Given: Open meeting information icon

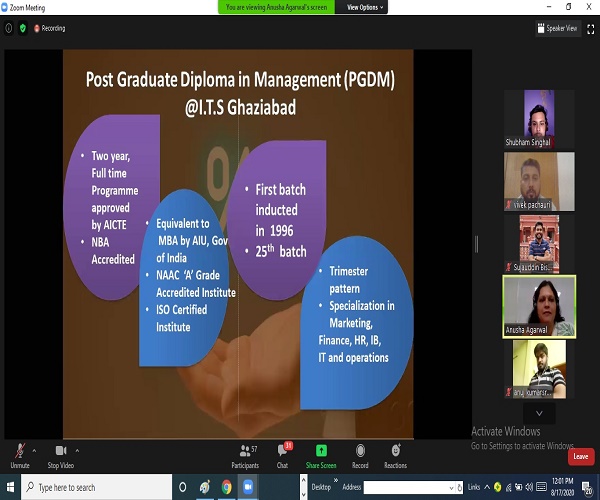Looking at the screenshot, I should [9, 28].
